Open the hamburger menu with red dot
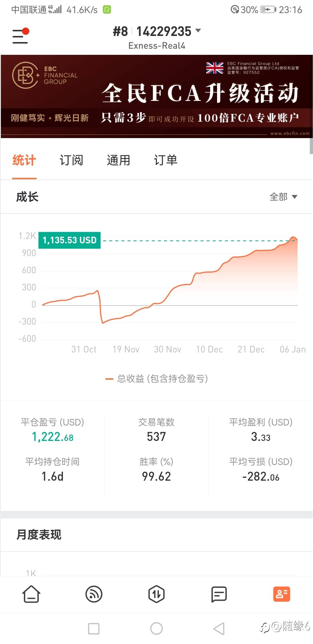This screenshot has height=644, width=313. coord(20,36)
